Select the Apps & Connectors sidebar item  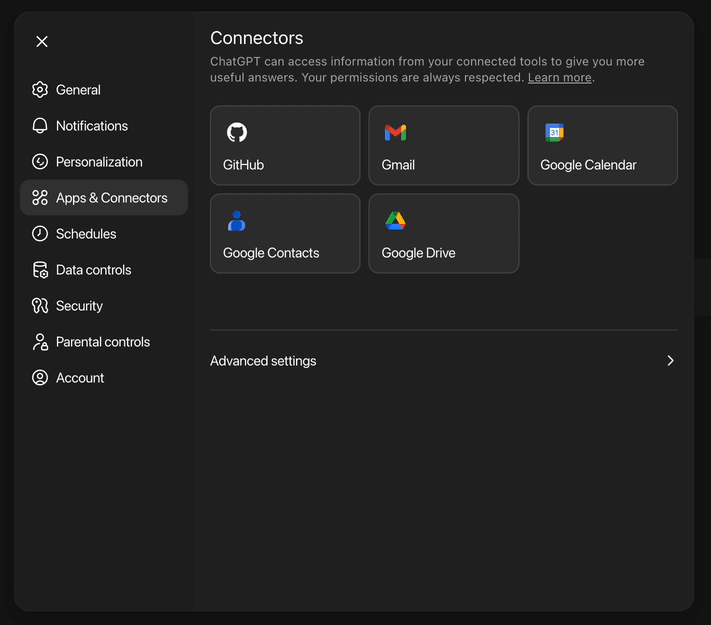(111, 198)
